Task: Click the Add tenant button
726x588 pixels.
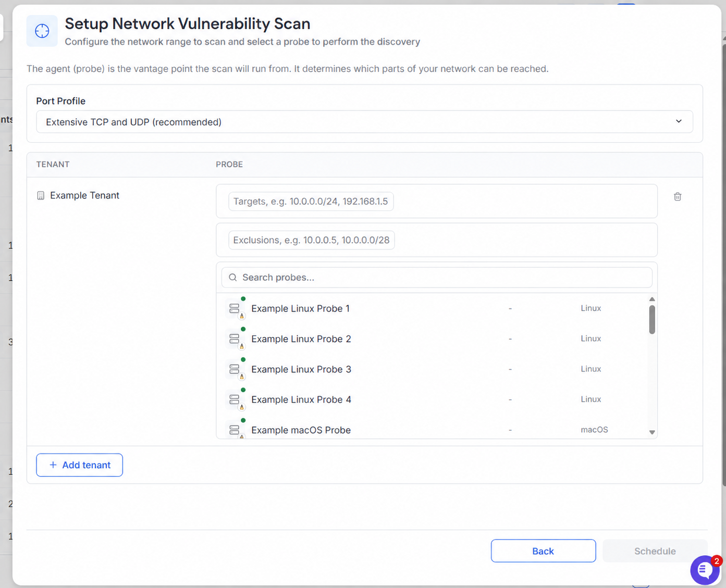Action: point(79,465)
